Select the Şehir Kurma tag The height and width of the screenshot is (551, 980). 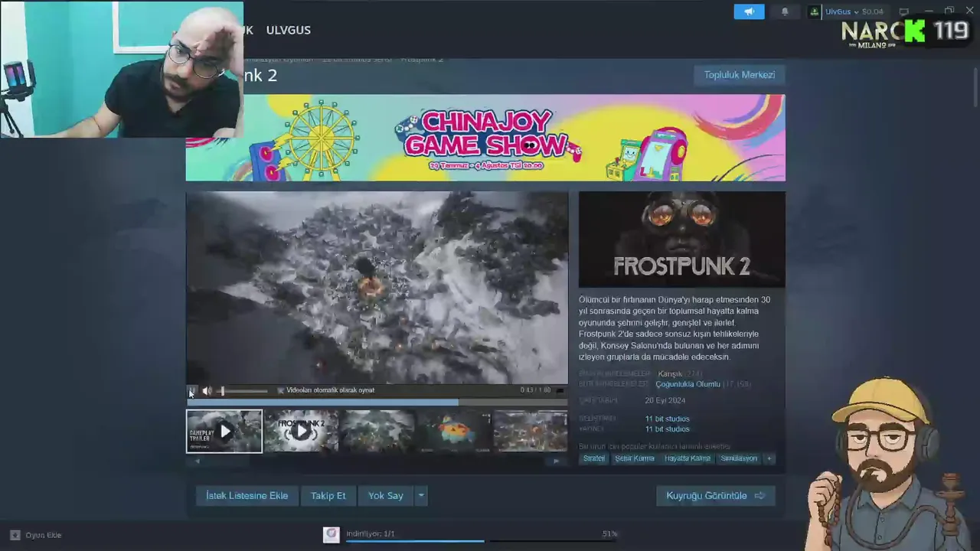(635, 458)
